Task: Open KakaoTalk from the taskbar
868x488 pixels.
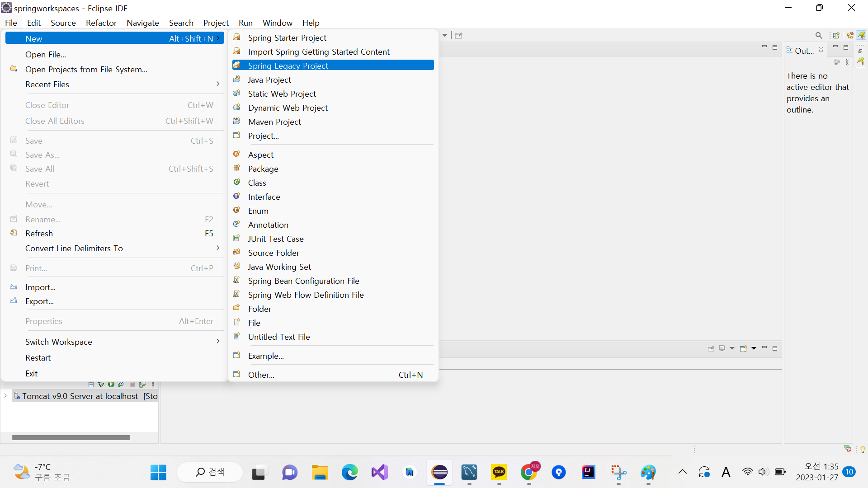Action: pos(499,472)
